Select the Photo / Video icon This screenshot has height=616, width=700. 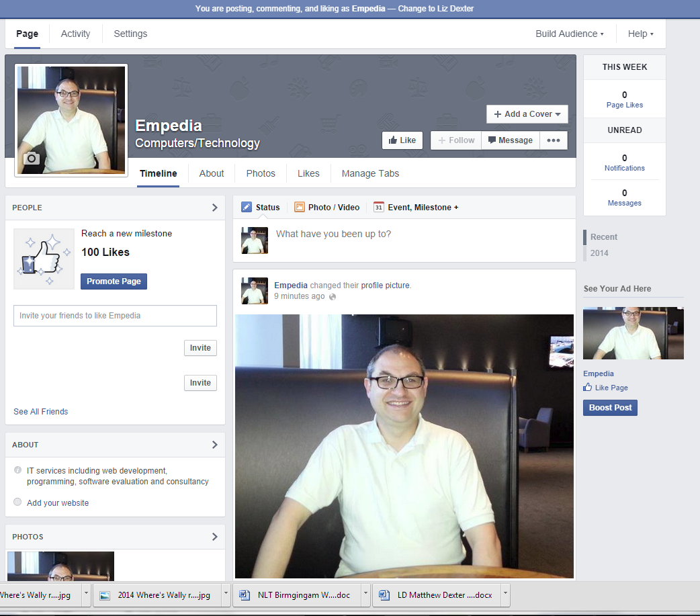(x=300, y=208)
